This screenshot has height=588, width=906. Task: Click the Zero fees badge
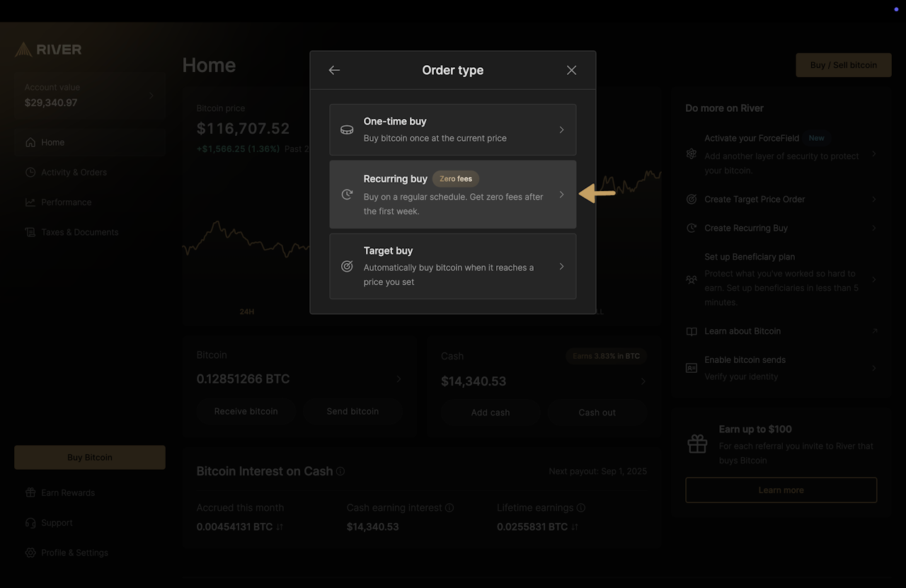click(x=456, y=179)
